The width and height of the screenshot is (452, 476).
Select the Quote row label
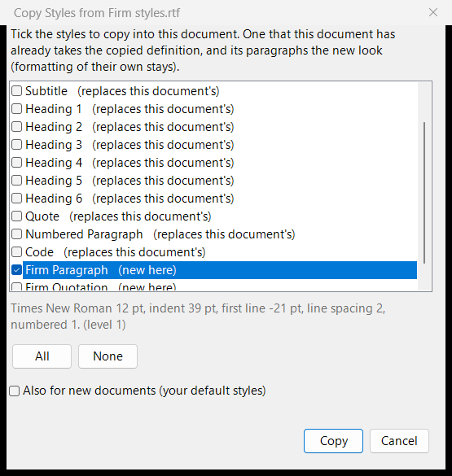118,216
